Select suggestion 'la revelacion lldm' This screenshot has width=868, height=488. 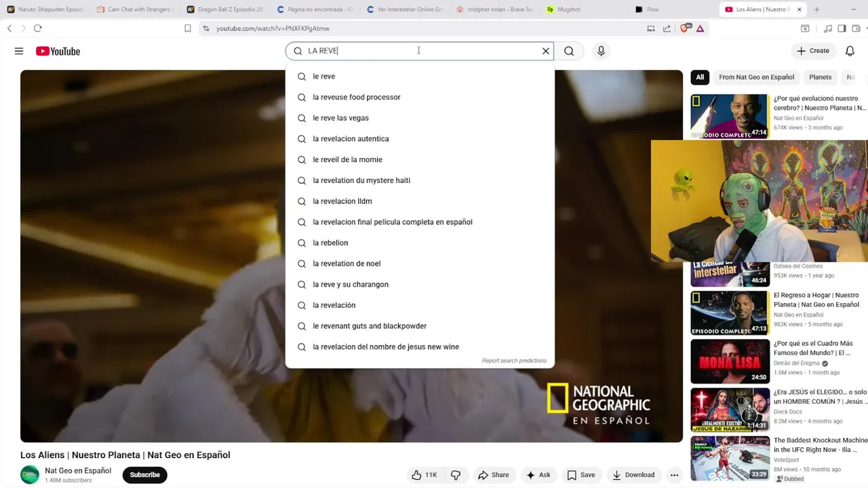(420, 201)
